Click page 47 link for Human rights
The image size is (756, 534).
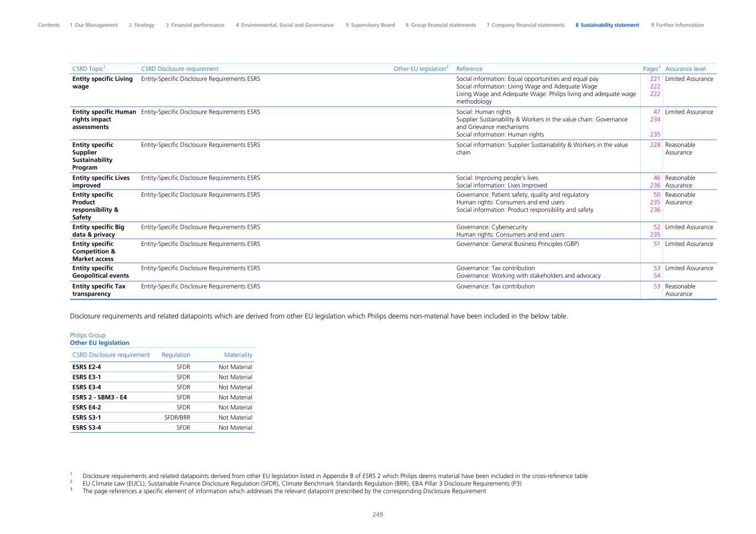(656, 112)
